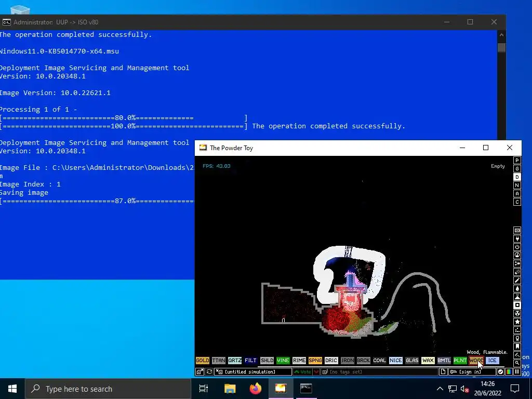532x399 pixels.
Task: Choose the COAL element
Action: [380, 361]
